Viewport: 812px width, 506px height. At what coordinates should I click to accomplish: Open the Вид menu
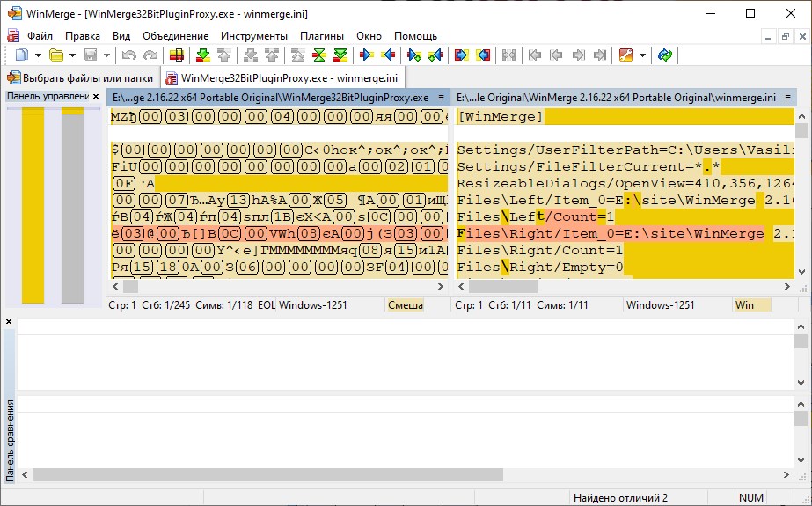pos(121,36)
